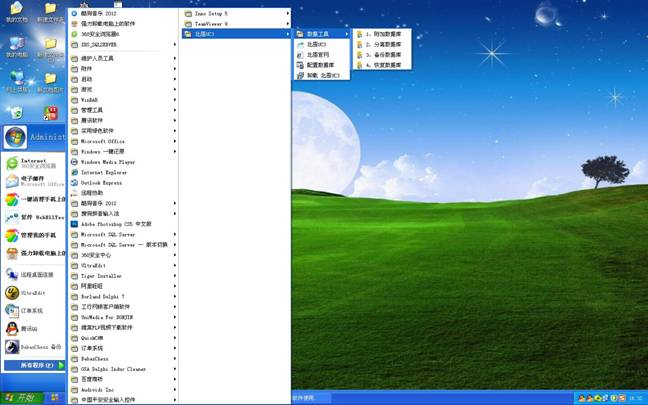Open the Recycle Bin desktop icon
This screenshot has height=405, width=648.
16,112
